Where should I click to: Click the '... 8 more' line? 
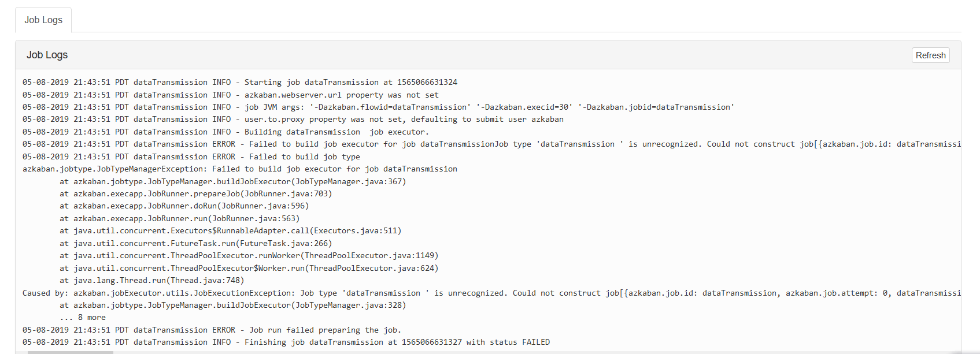[x=83, y=318]
